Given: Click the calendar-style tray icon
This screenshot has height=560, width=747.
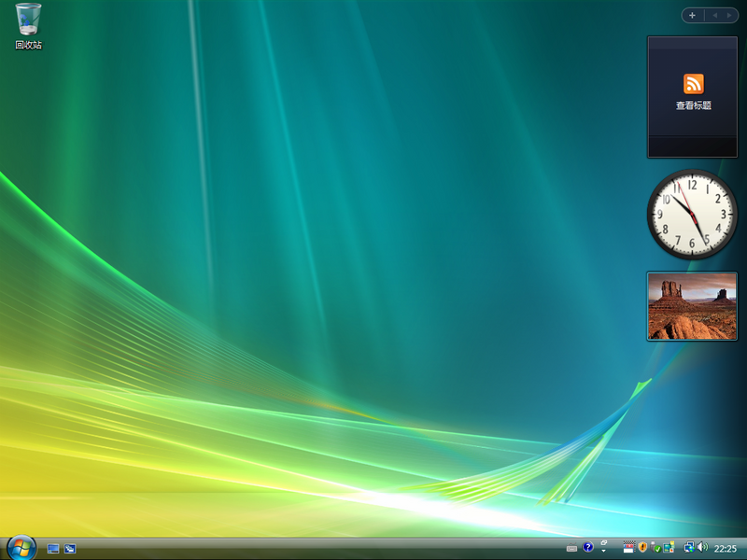Looking at the screenshot, I should point(629,547).
